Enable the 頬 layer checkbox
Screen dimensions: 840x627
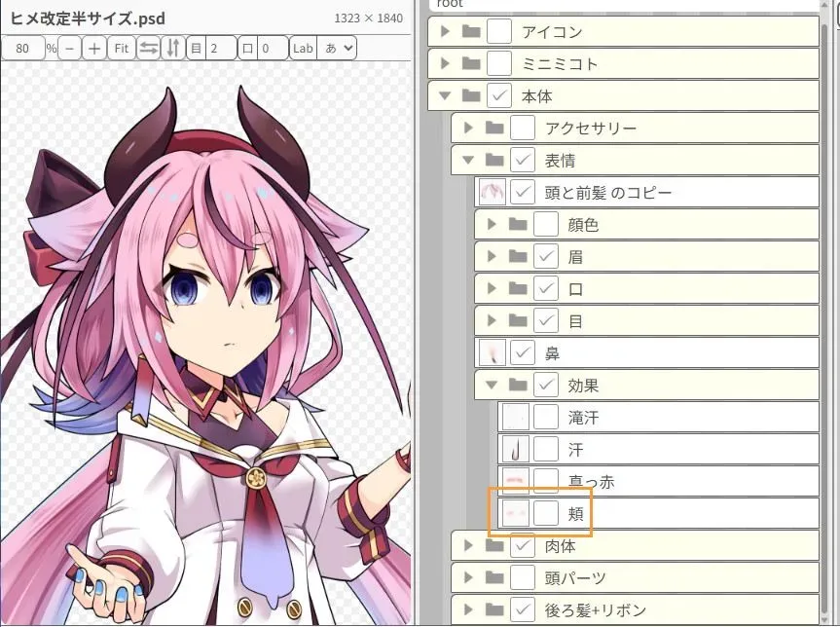546,514
